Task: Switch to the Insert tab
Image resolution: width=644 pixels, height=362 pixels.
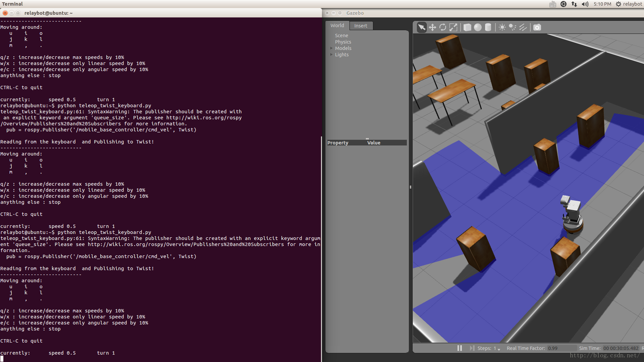Action: point(361,26)
